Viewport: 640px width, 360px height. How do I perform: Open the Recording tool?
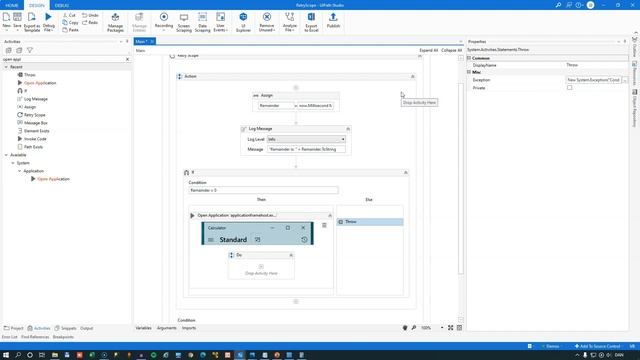(164, 22)
